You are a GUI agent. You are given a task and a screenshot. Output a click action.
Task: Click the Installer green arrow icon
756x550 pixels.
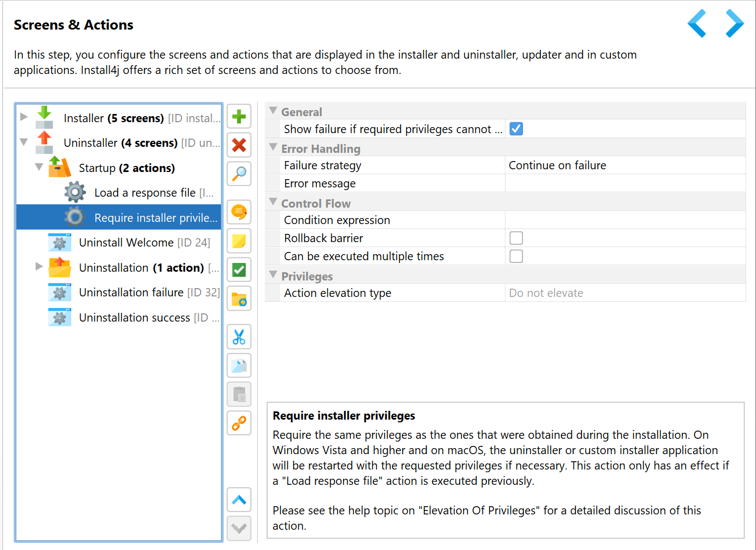(x=44, y=117)
